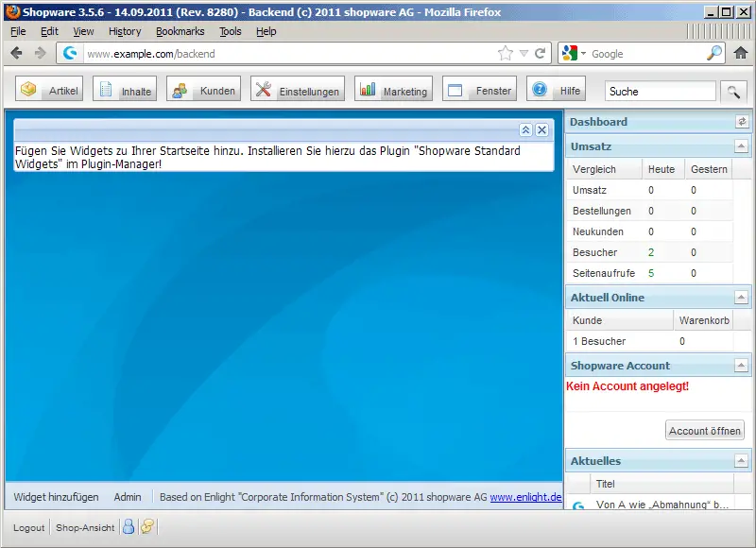Viewport: 756px width, 548px height.
Task: Open the Inhalte menu
Action: pyautogui.click(x=125, y=89)
